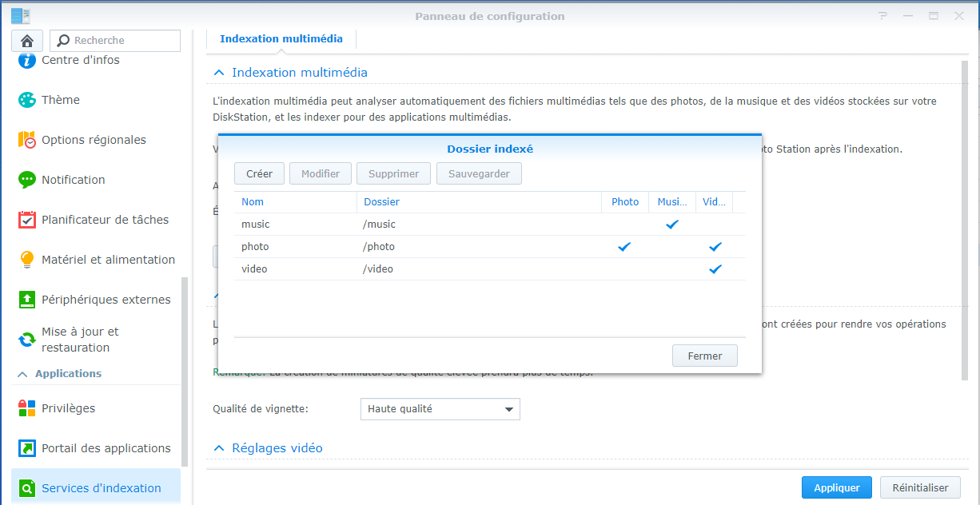Image resolution: width=980 pixels, height=505 pixels.
Task: Collapse the Réglages vidéo section
Action: tap(218, 448)
